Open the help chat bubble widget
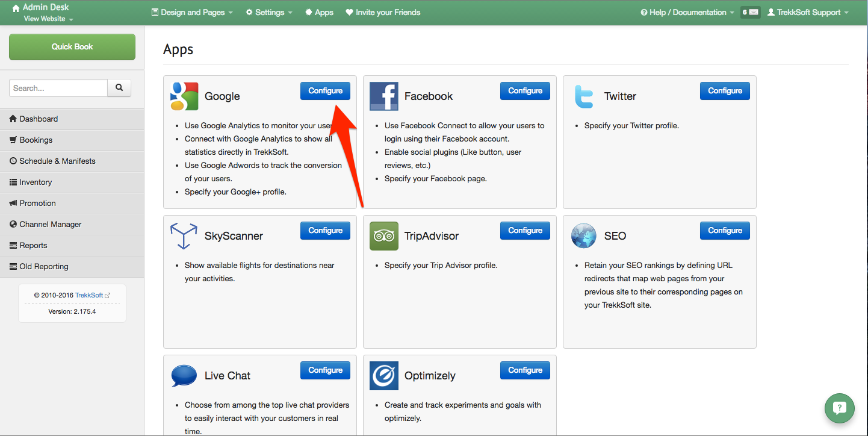868x436 pixels. (x=840, y=408)
